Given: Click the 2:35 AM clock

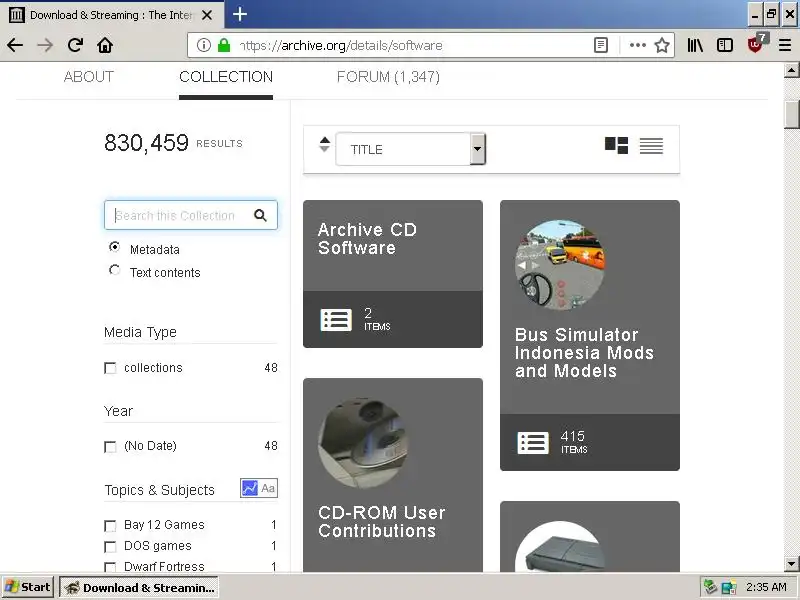Looking at the screenshot, I should tap(766, 587).
